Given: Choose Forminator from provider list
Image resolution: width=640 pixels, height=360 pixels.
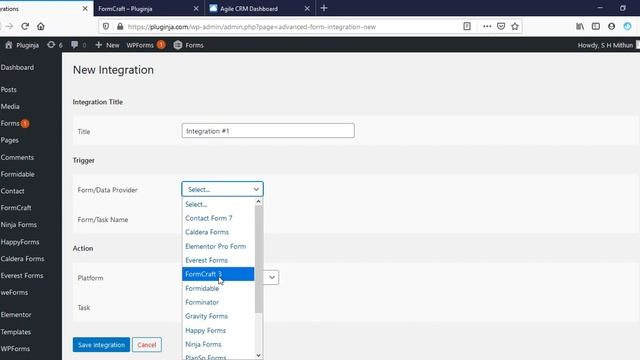Looking at the screenshot, I should pos(218,302).
